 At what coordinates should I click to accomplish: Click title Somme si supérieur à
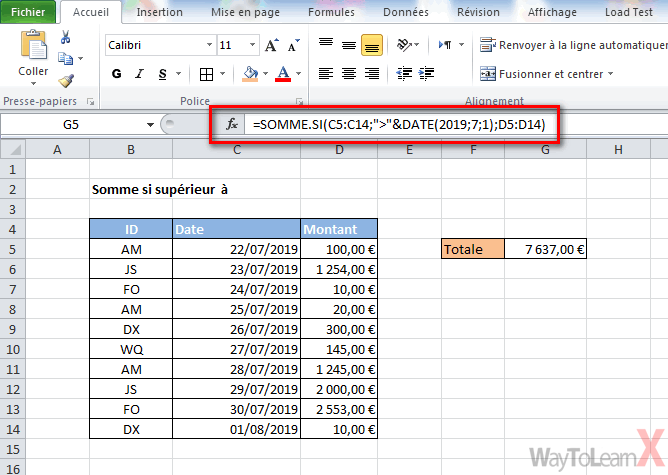click(160, 190)
